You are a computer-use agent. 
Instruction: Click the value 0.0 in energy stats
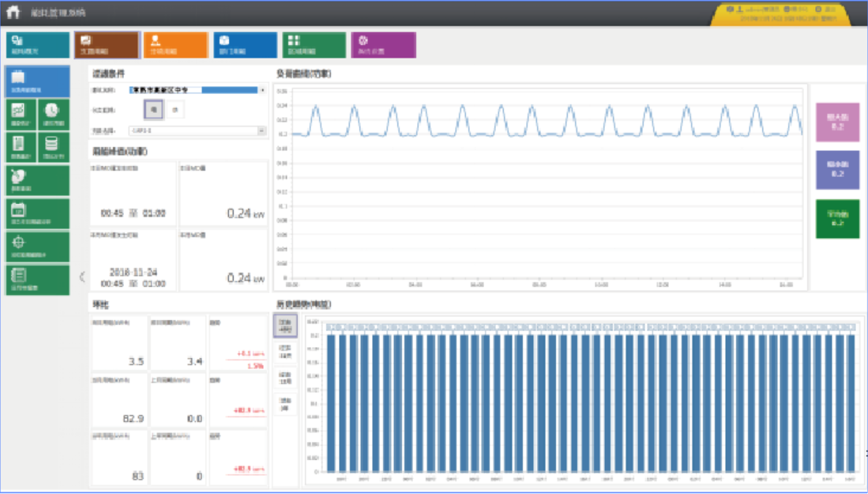click(x=195, y=419)
